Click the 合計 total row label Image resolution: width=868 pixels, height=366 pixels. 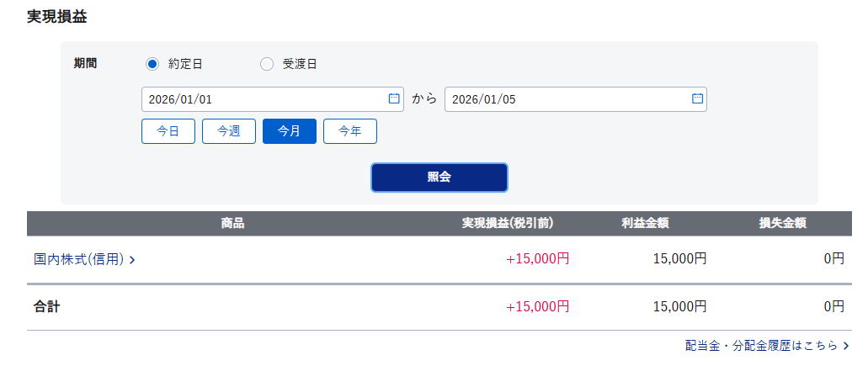(x=47, y=307)
